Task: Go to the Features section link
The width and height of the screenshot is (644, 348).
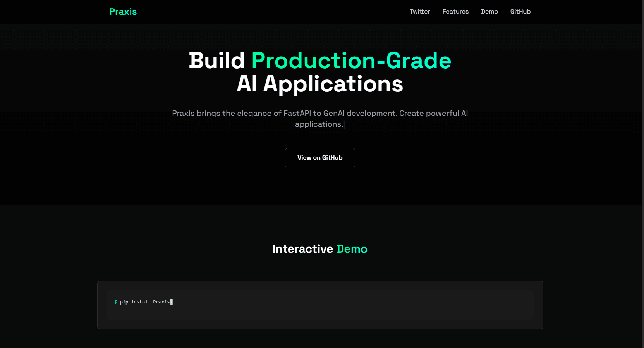Action: tap(455, 12)
